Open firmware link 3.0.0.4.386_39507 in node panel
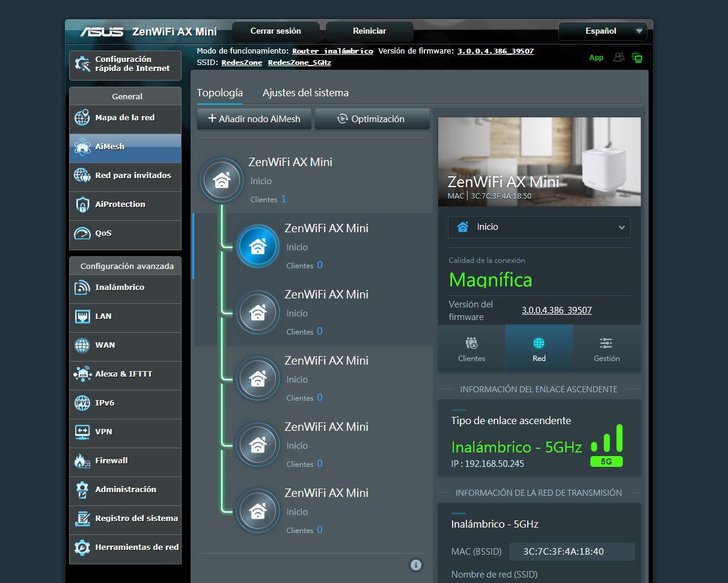This screenshot has width=728, height=583. tap(557, 310)
